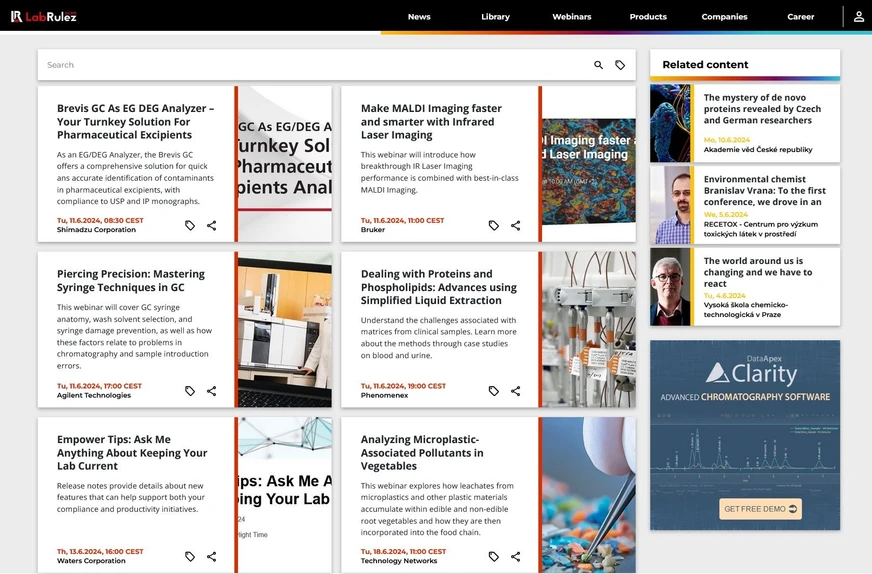Screen dimensions: 872x574
Task: Open the Library menu
Action: pyautogui.click(x=496, y=17)
